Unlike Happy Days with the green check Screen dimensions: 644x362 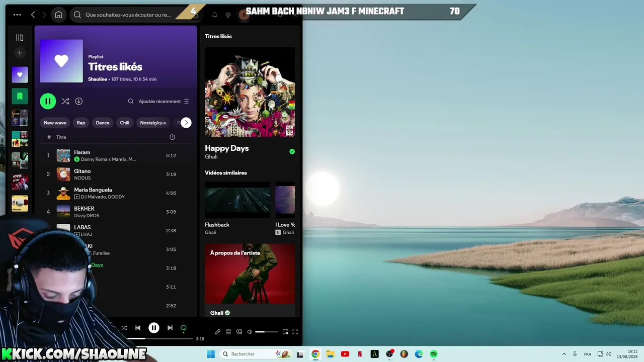[x=292, y=151]
